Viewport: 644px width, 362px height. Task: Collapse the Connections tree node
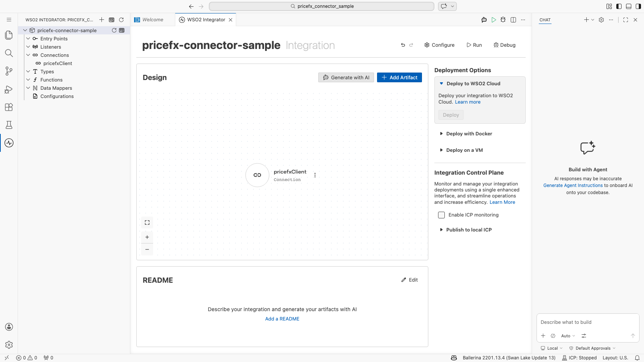[28, 55]
